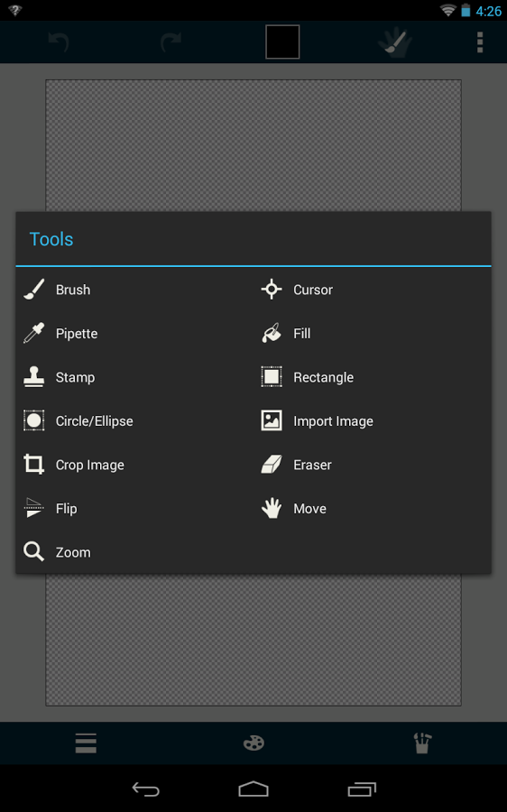507x812 pixels.
Task: Select the Fill bucket icon
Action: point(272,333)
